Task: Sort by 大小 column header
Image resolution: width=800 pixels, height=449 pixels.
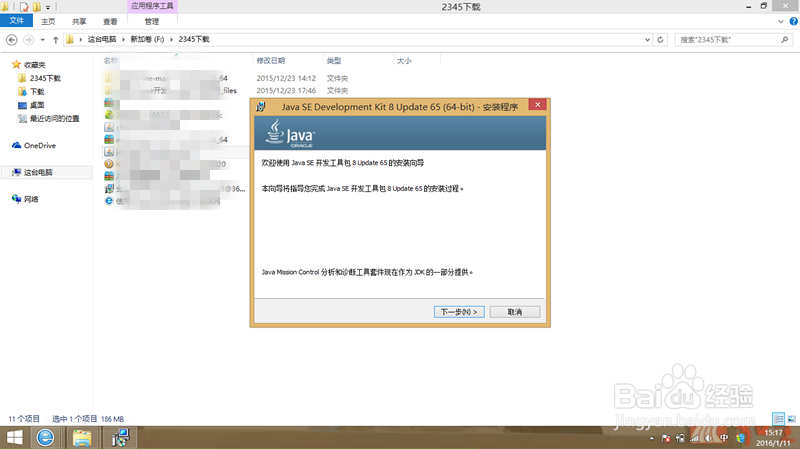Action: [404, 61]
